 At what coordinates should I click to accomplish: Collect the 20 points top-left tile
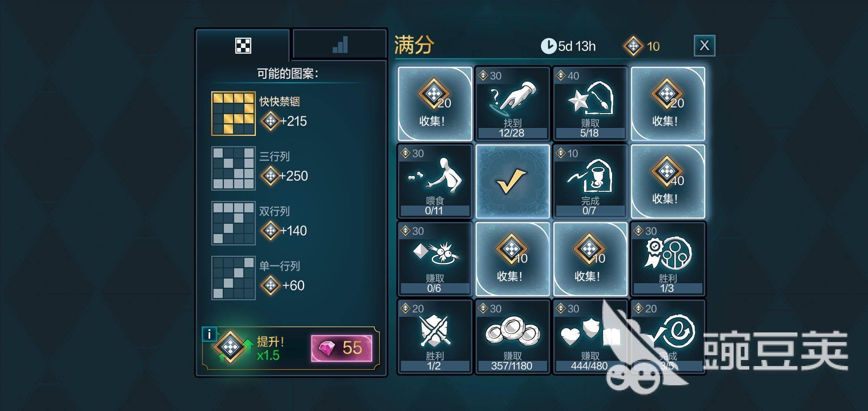(435, 104)
